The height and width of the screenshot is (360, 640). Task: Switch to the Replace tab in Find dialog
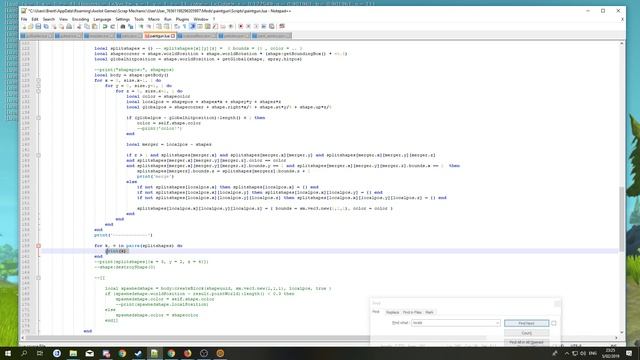coord(392,312)
